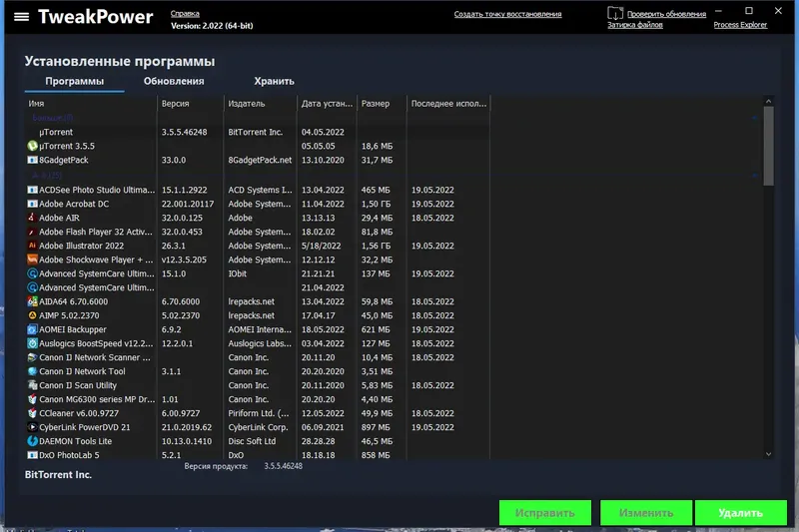Image resolution: width=799 pixels, height=532 pixels.
Task: Sort by Последнее использование column header
Action: 448,104
